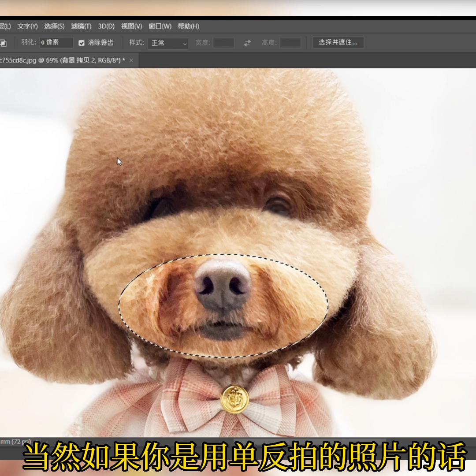The image size is (476, 476).
Task: Click the swap width and height arrows icon
Action: (x=247, y=43)
